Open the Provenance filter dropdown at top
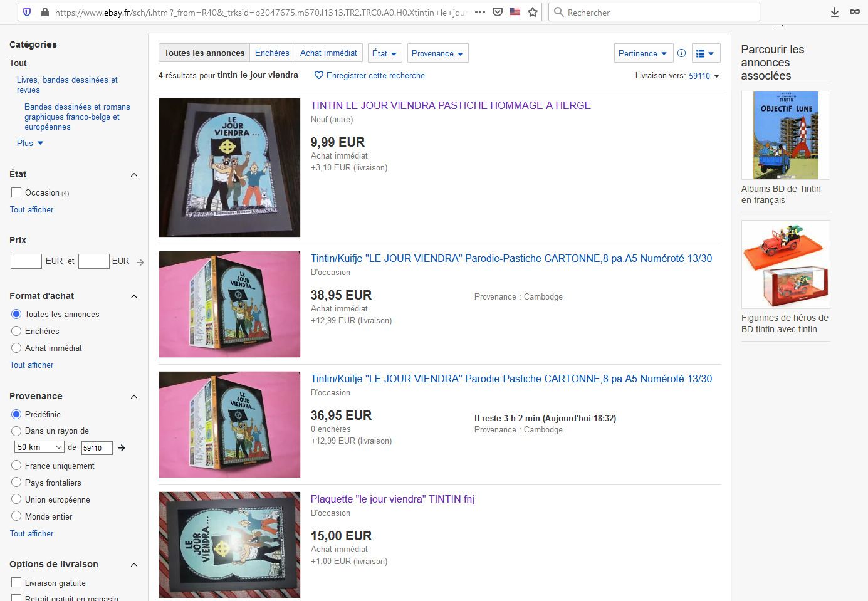 [437, 53]
